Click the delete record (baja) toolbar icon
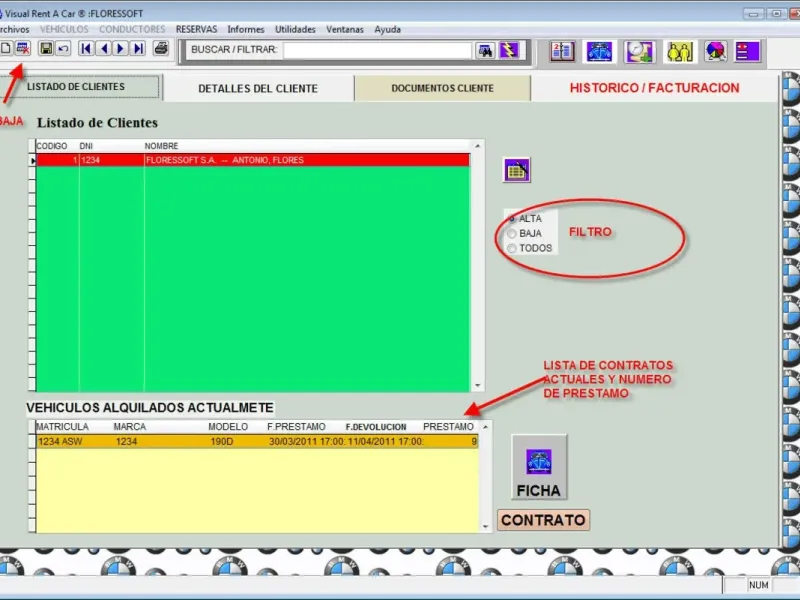Image resolution: width=800 pixels, height=600 pixels. pyautogui.click(x=22, y=48)
